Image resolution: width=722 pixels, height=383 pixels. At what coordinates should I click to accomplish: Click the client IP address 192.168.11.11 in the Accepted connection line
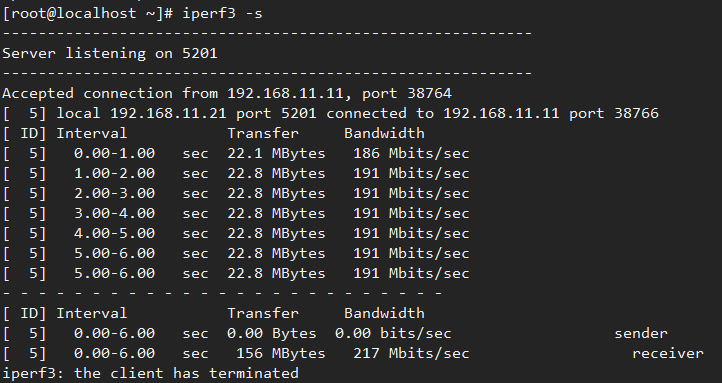tap(285, 93)
